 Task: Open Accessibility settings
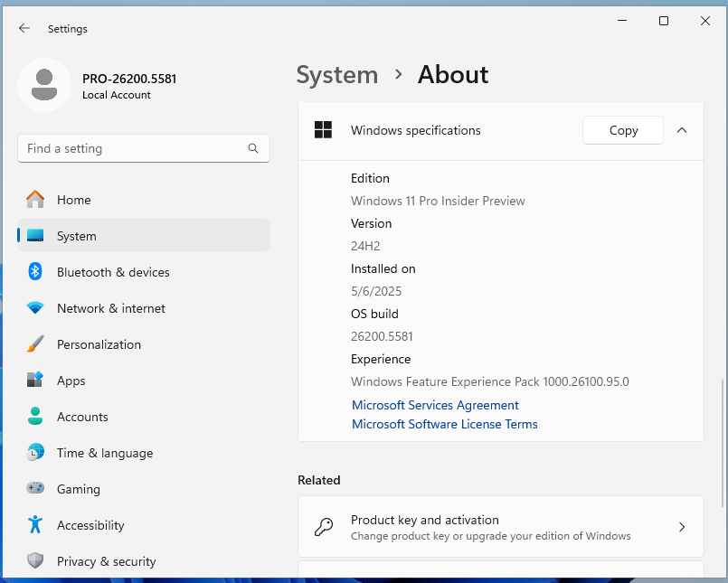[x=144, y=525]
